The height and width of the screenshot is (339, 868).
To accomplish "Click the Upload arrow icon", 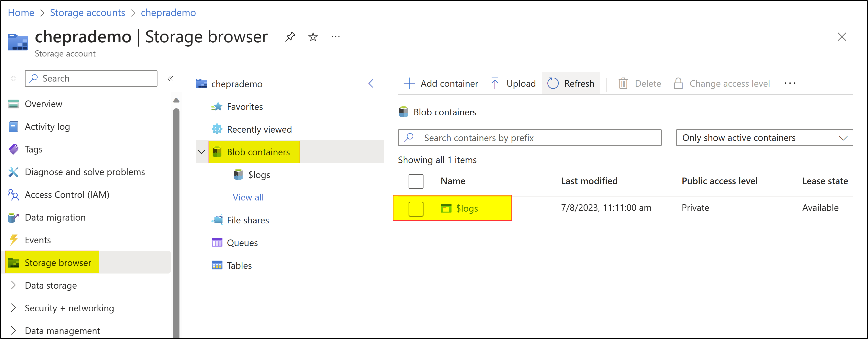I will coord(494,83).
